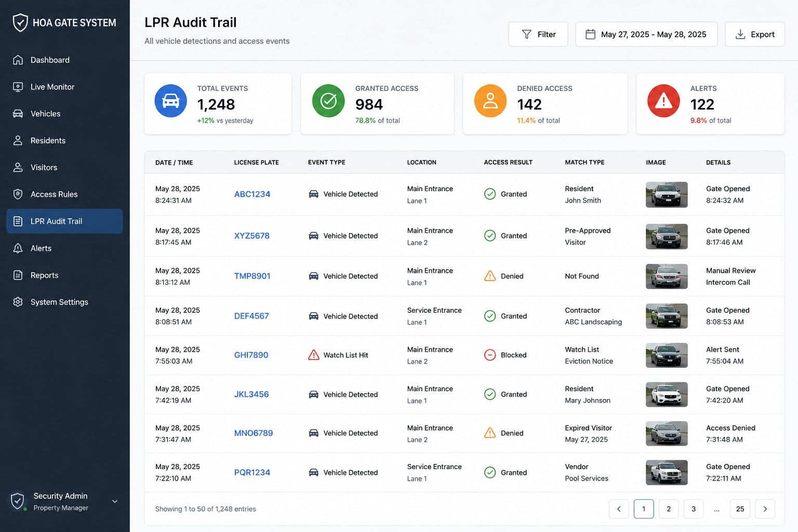This screenshot has width=798, height=532.
Task: Click the Granted check icon for JKL3456
Action: [490, 394]
